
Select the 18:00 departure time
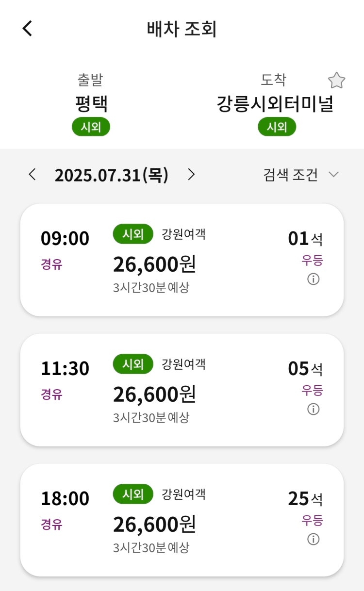click(x=65, y=499)
